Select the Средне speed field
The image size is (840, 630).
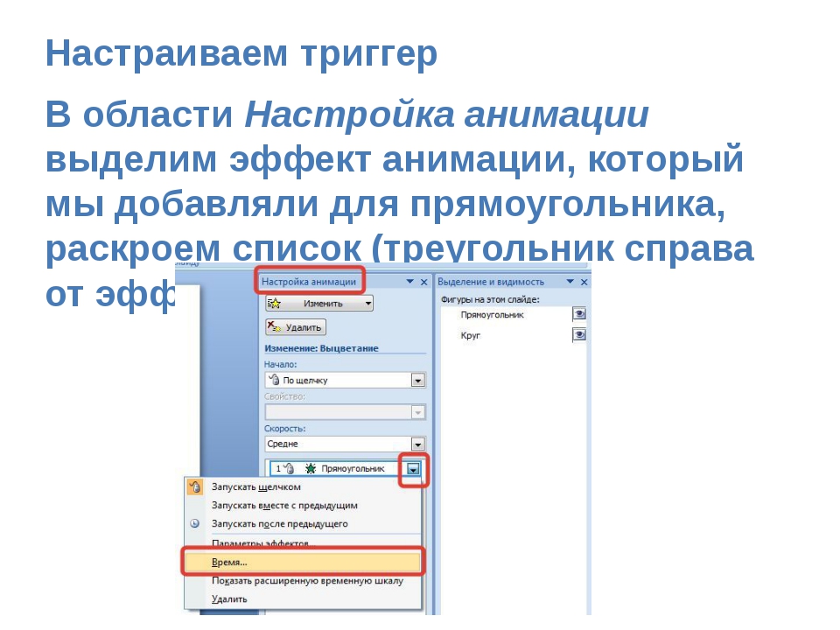(345, 444)
